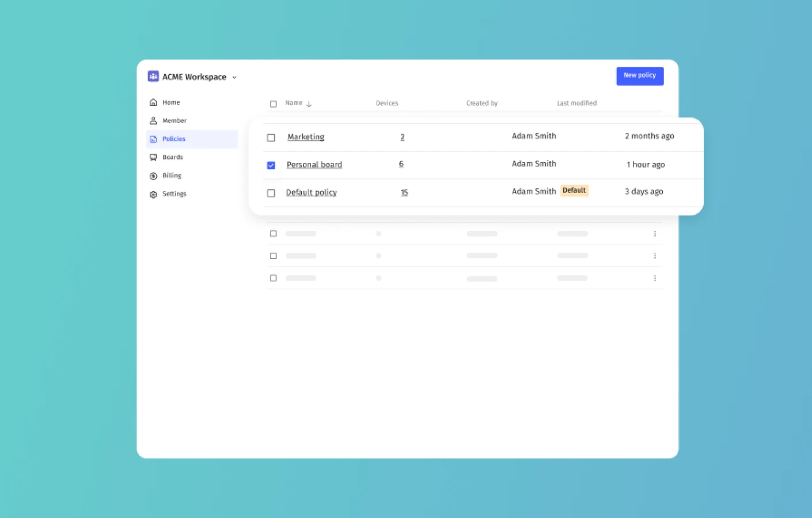Screen dimensions: 812x518
Task: Expand the ACME Workspace dropdown chevron
Action: click(x=234, y=78)
